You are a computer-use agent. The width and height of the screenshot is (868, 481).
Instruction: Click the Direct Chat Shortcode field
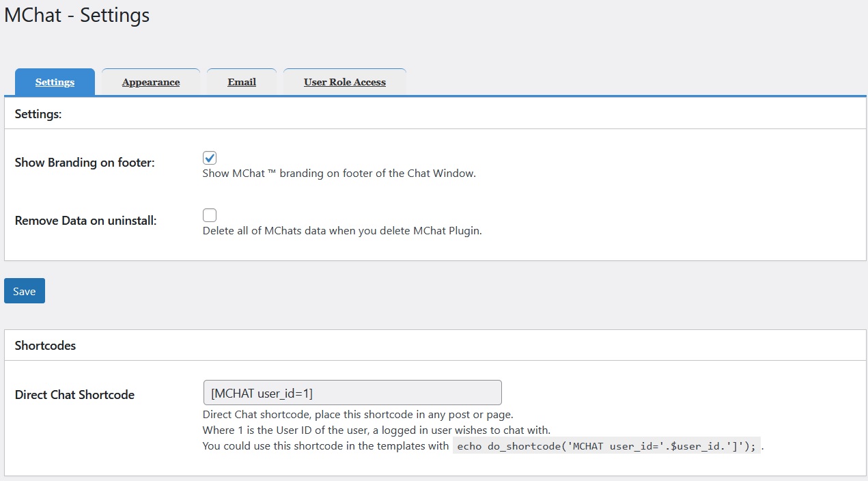[x=352, y=393]
